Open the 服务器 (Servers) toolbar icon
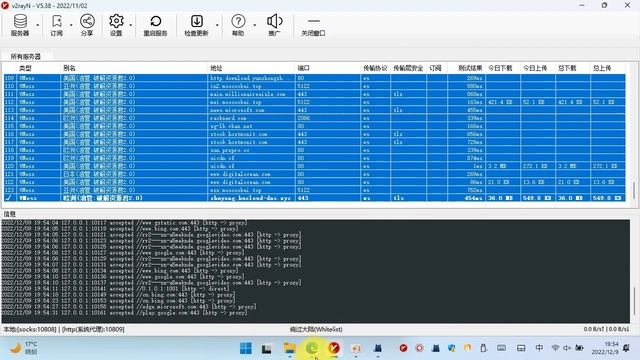 coord(20,25)
